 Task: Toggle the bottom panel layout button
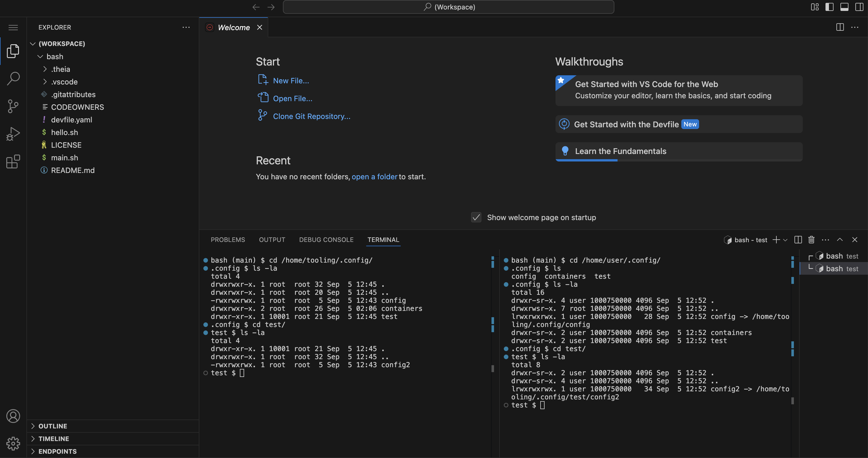(x=844, y=7)
